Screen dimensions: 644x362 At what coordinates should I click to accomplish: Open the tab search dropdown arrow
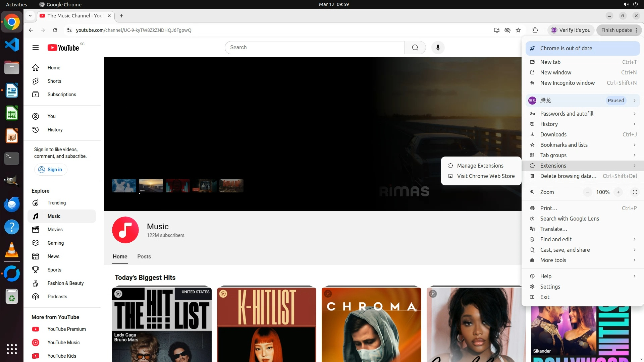tap(30, 16)
